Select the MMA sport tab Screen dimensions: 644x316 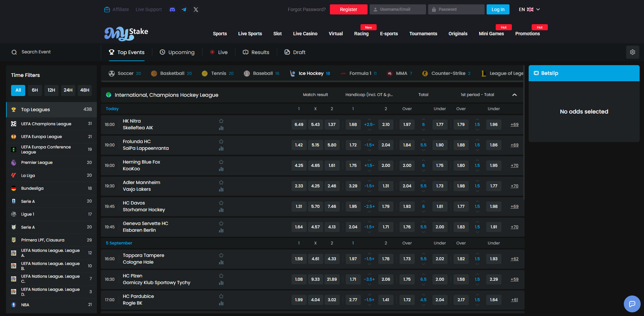[399, 73]
